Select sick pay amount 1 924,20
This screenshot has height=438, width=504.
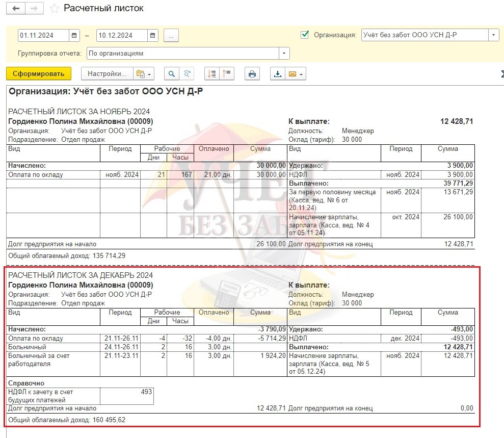pos(273,356)
